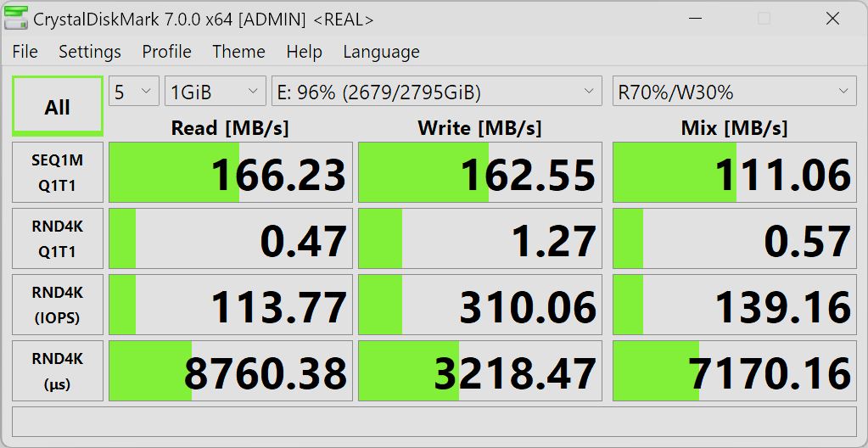Click the Mix [MB/s] column header
The height and width of the screenshot is (448, 868).
click(x=734, y=128)
